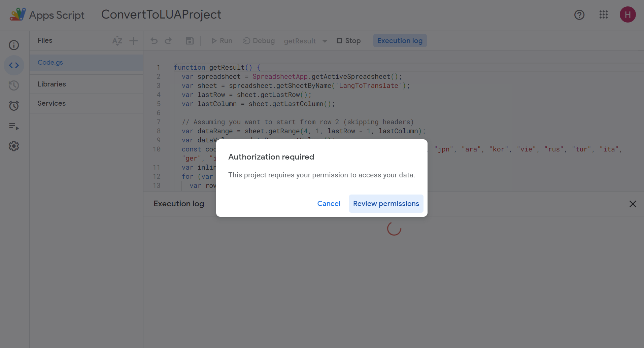This screenshot has width=644, height=348.
Task: Open the Executions list icon
Action: pos(14,126)
